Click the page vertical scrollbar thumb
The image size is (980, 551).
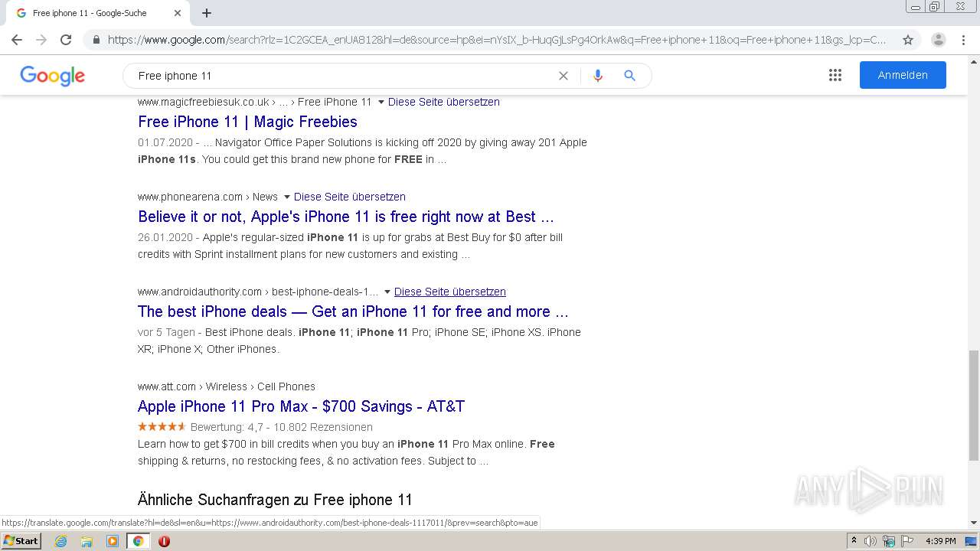pos(974,405)
